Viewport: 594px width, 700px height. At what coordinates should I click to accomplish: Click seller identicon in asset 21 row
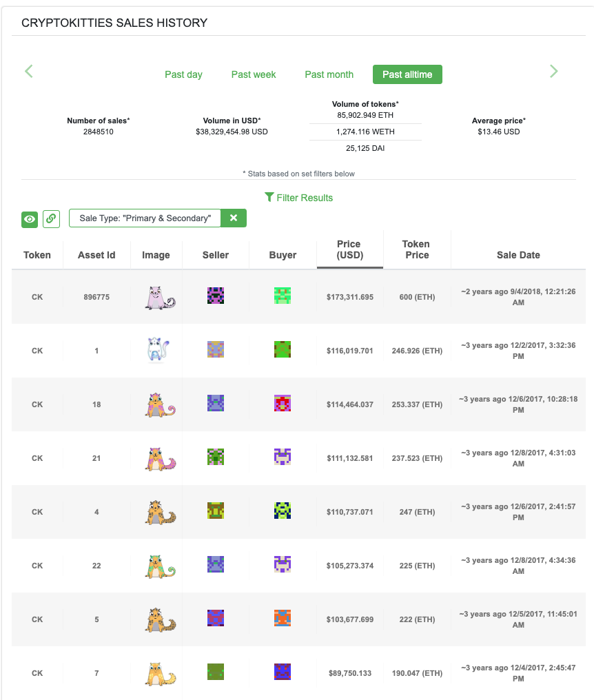click(216, 457)
